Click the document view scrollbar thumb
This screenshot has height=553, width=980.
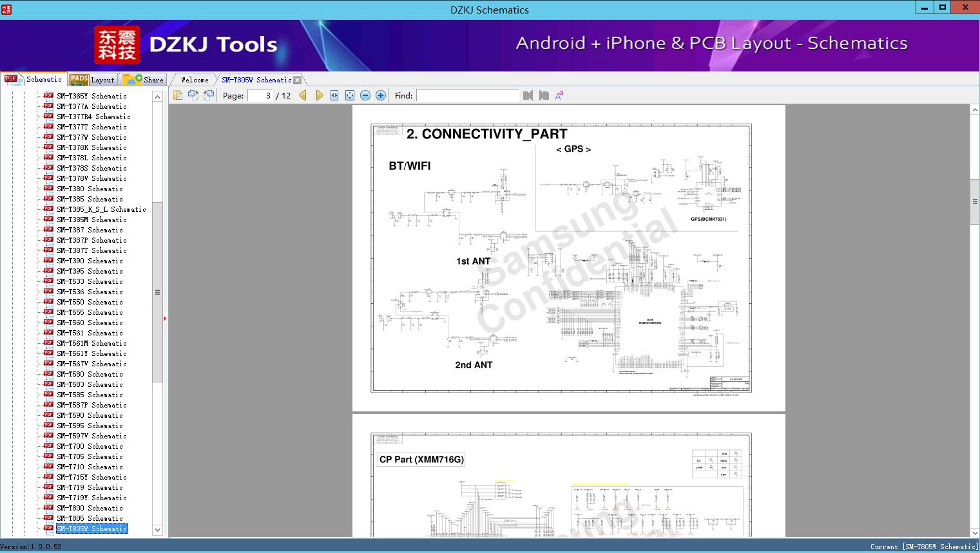[975, 202]
